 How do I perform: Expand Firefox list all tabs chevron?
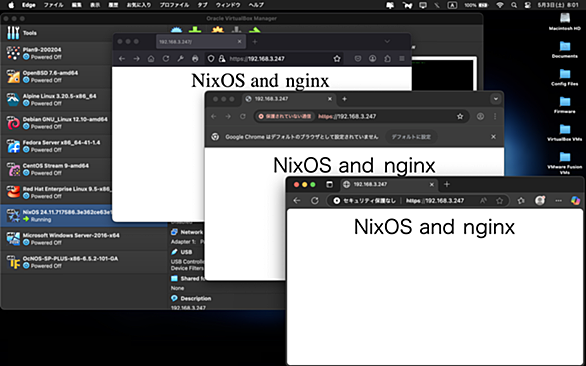(387, 41)
